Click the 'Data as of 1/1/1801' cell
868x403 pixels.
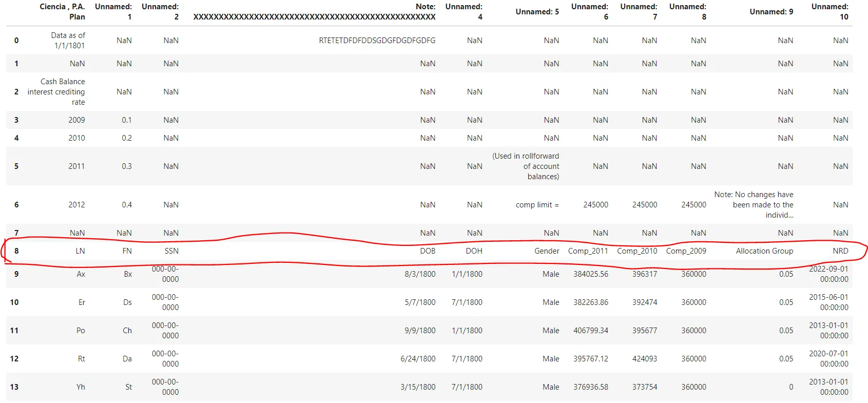tap(68, 41)
